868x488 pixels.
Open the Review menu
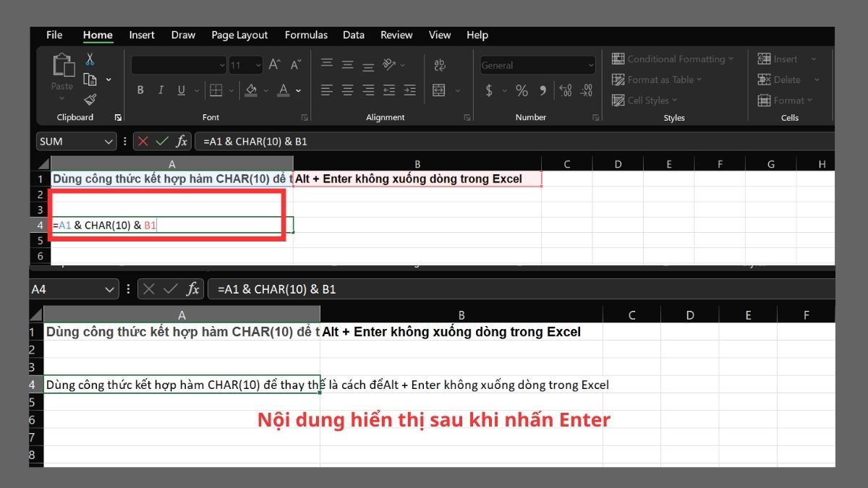click(396, 35)
